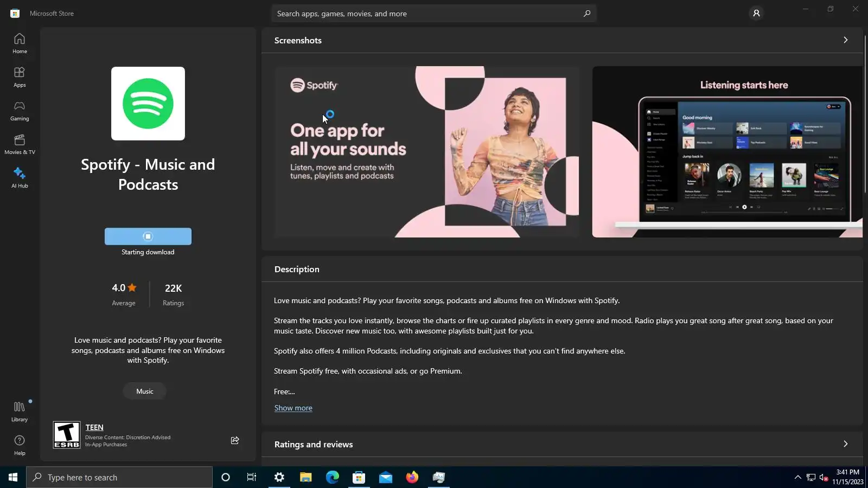This screenshot has width=868, height=488.
Task: Open Mail from the taskbar
Action: tap(386, 477)
